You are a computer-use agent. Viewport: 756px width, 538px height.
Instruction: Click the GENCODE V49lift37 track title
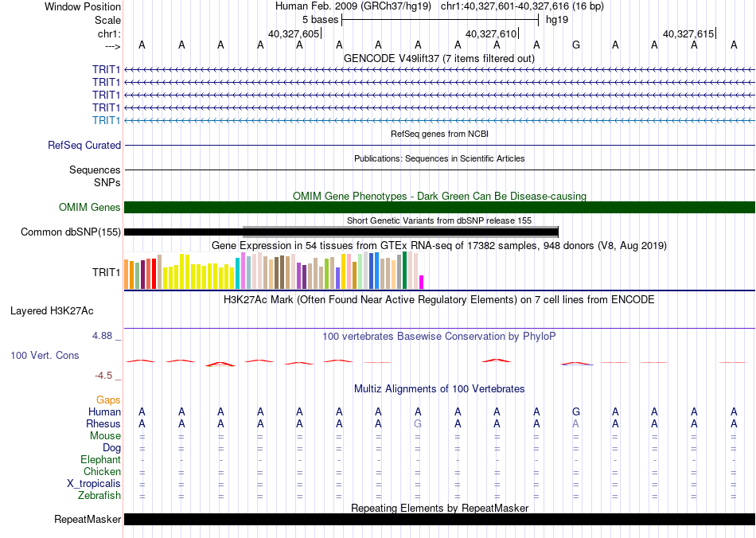pos(438,58)
